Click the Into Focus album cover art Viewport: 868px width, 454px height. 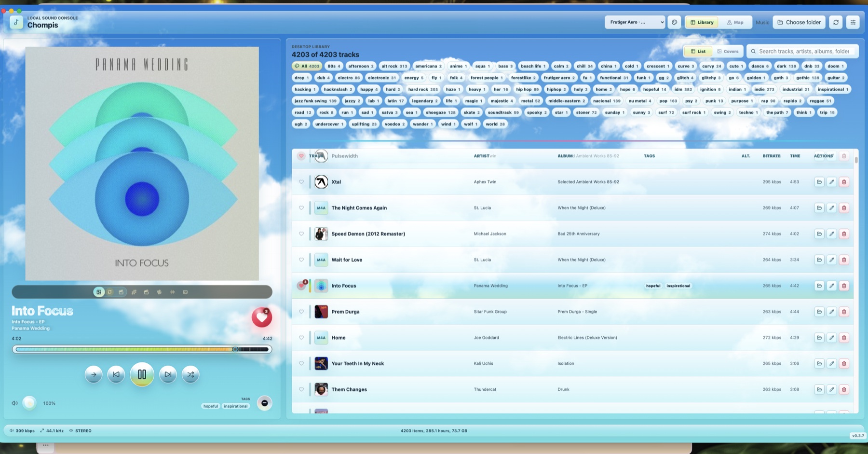142,164
